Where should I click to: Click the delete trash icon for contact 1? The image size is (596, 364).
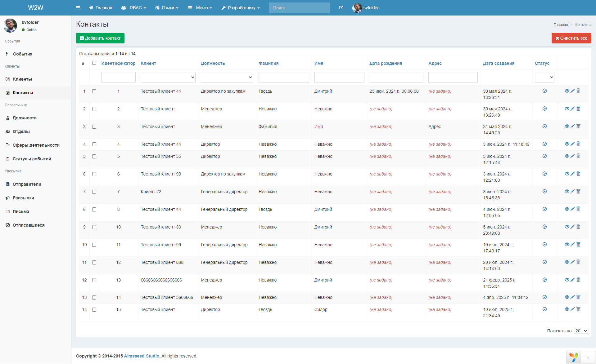[578, 91]
